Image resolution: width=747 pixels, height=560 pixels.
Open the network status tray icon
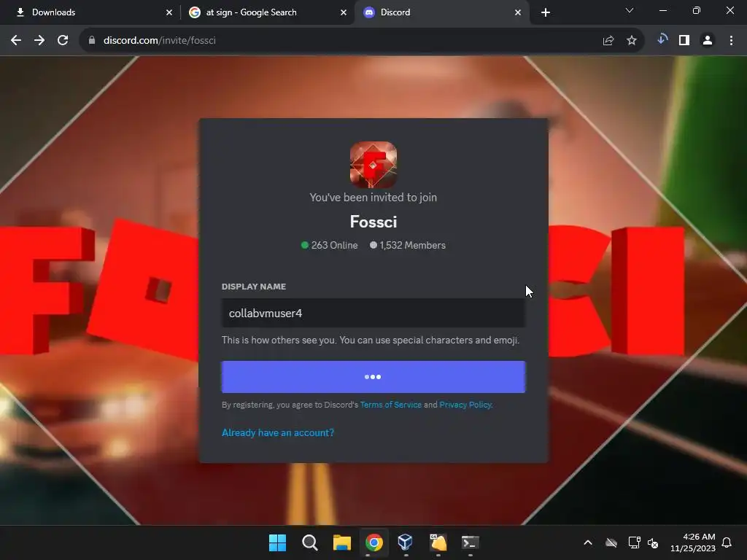634,542
